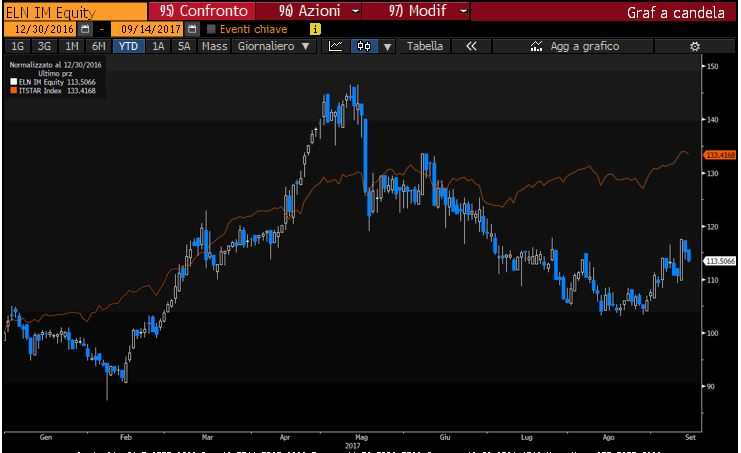Open the end date calendar picker
Image resolution: width=741 pixels, height=453 pixels.
(192, 29)
